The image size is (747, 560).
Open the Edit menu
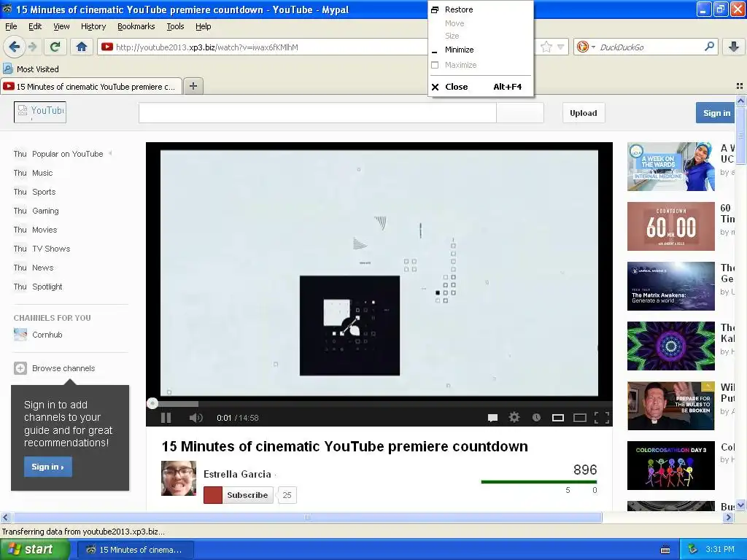click(x=35, y=26)
